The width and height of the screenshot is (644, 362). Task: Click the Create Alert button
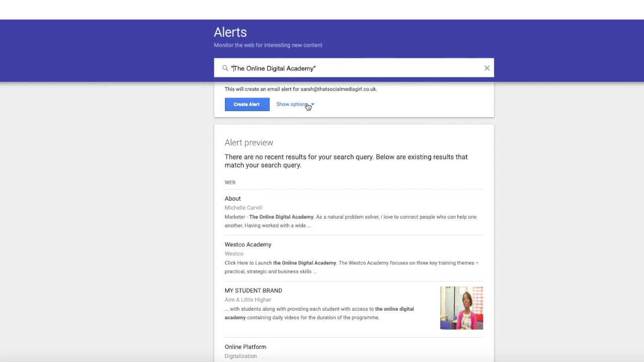point(247,104)
